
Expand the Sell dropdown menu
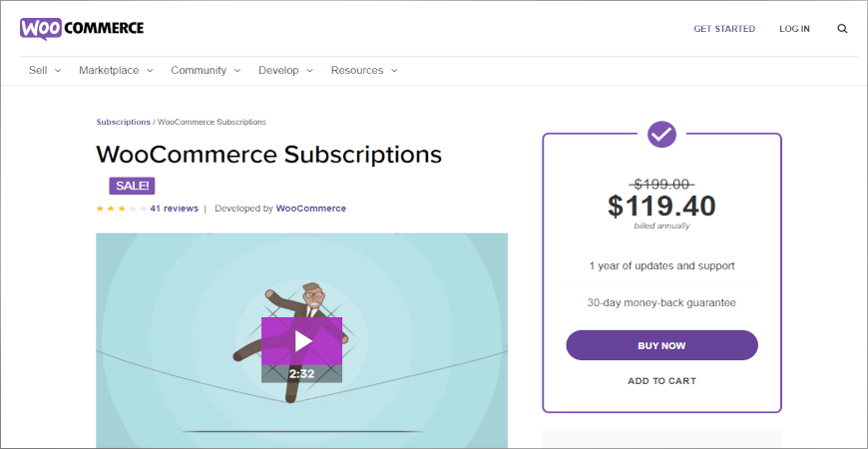pos(45,71)
